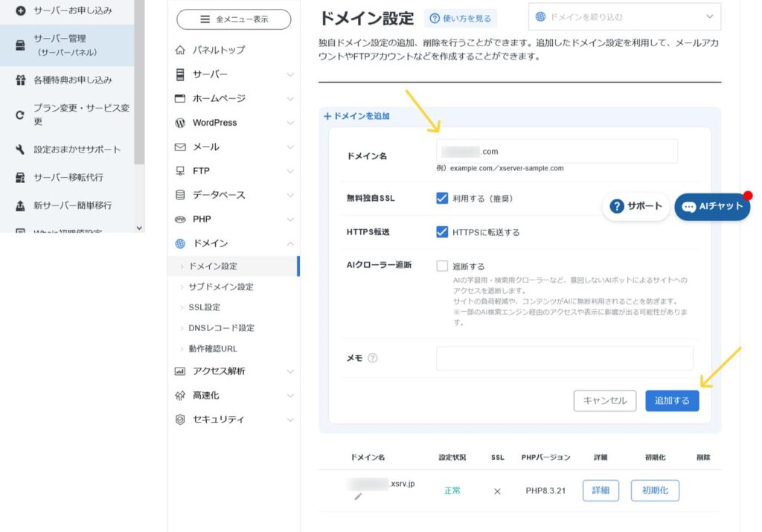The height and width of the screenshot is (532, 762).
Task: Click the ホームページ window icon
Action: point(180,99)
